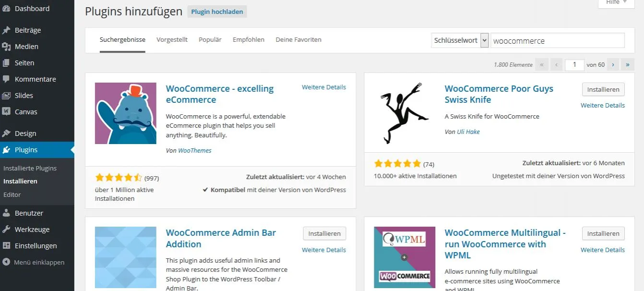This screenshot has height=291, width=644.
Task: Click Plugin hochladen button
Action: click(x=217, y=12)
